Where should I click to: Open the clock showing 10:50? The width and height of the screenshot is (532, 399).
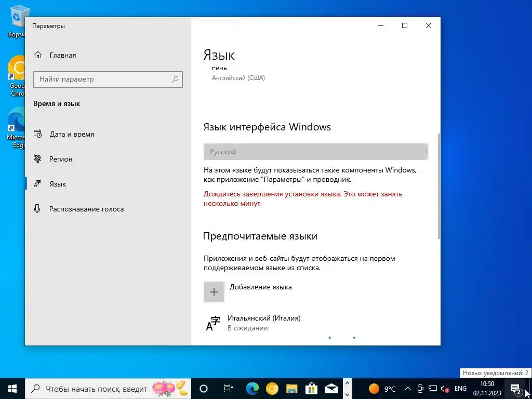click(x=487, y=389)
